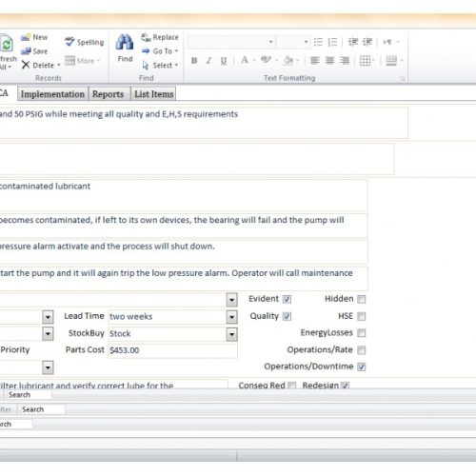Toggle the Quality checkbox

click(x=287, y=316)
